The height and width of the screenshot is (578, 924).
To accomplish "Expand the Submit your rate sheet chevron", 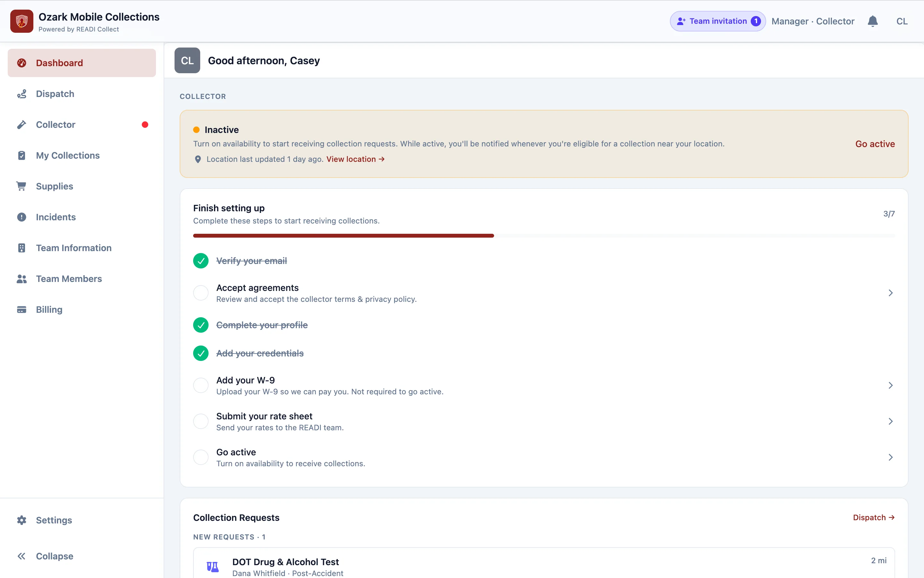I will tap(890, 421).
